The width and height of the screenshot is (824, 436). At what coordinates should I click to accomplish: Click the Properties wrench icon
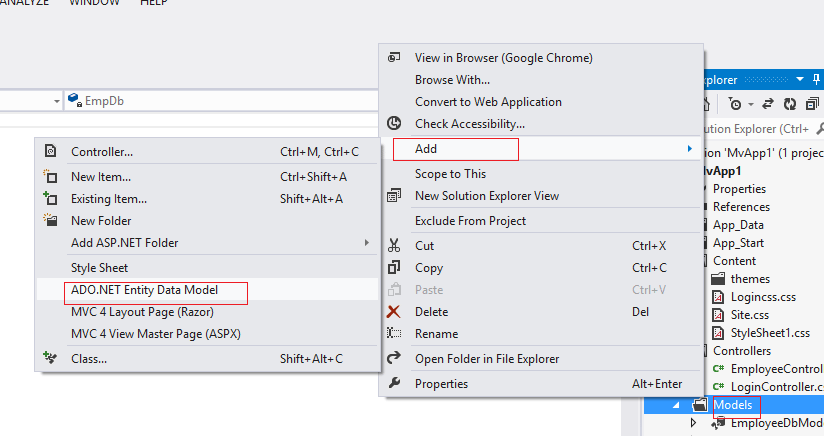point(394,384)
